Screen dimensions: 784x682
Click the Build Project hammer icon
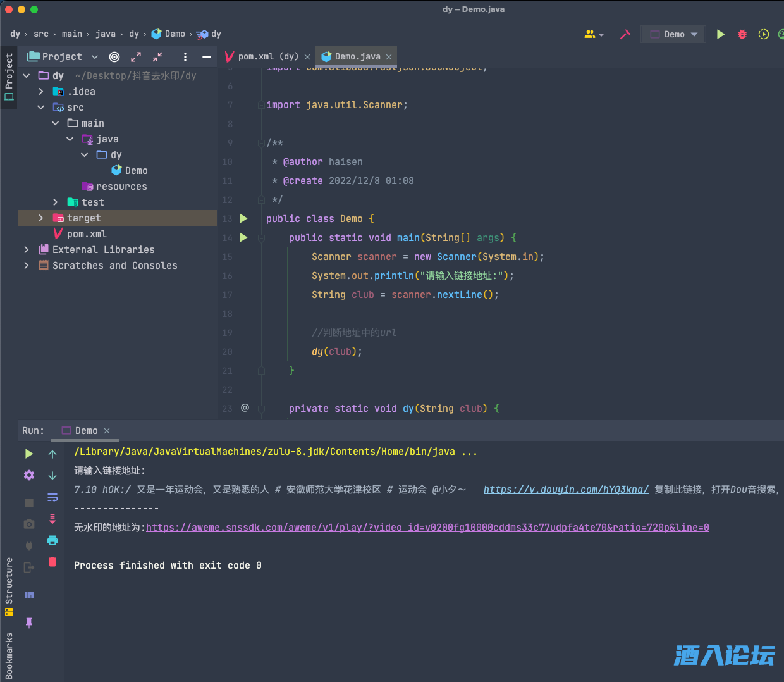[x=625, y=34]
